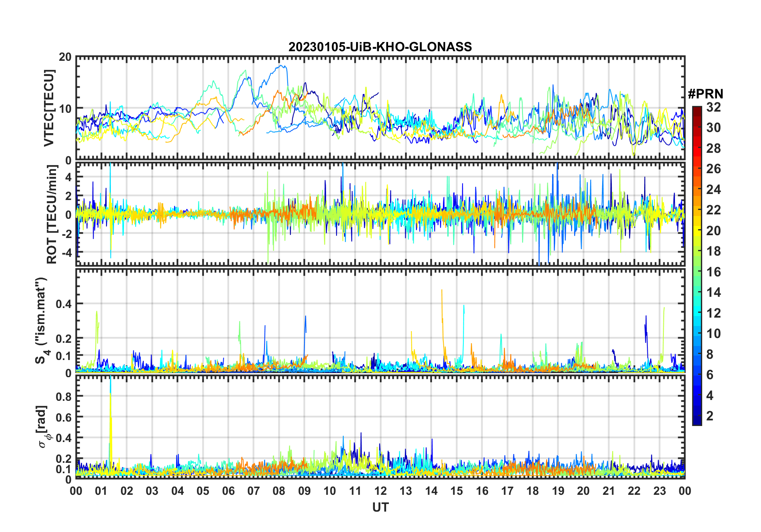The height and width of the screenshot is (532, 761).
Task: Click the VTEC axis tick "20"
Action: tap(65, 57)
